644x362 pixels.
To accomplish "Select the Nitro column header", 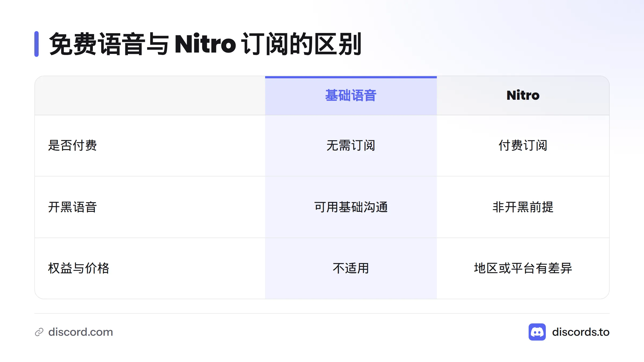I will click(x=523, y=95).
